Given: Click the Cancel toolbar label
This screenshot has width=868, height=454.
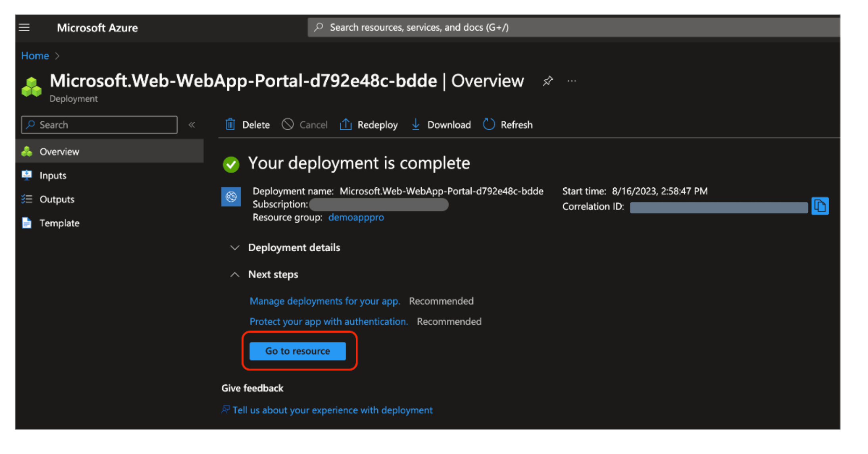Looking at the screenshot, I should (313, 125).
